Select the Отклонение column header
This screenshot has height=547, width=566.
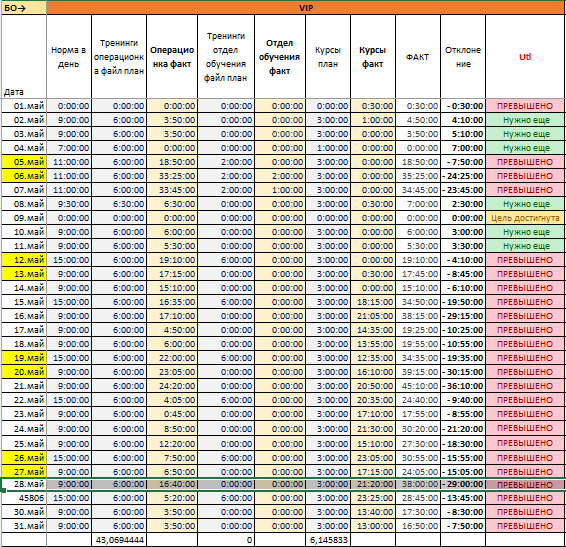(x=463, y=57)
